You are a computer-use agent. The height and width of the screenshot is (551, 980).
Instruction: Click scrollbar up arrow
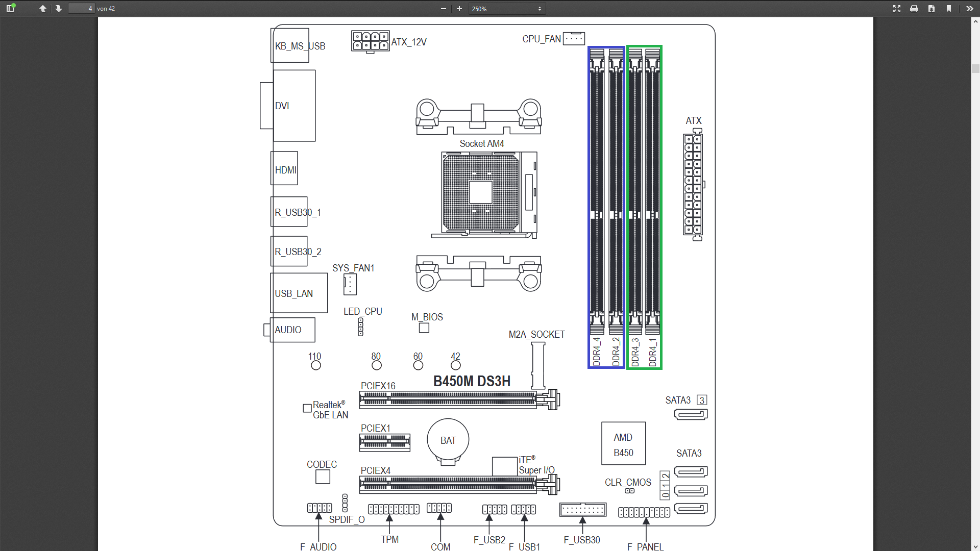tap(975, 21)
